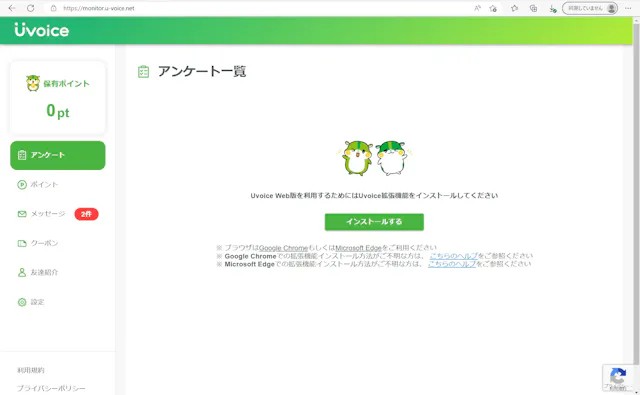Click the 保有ポイント label
Screen dimensions: 640x395
point(66,84)
